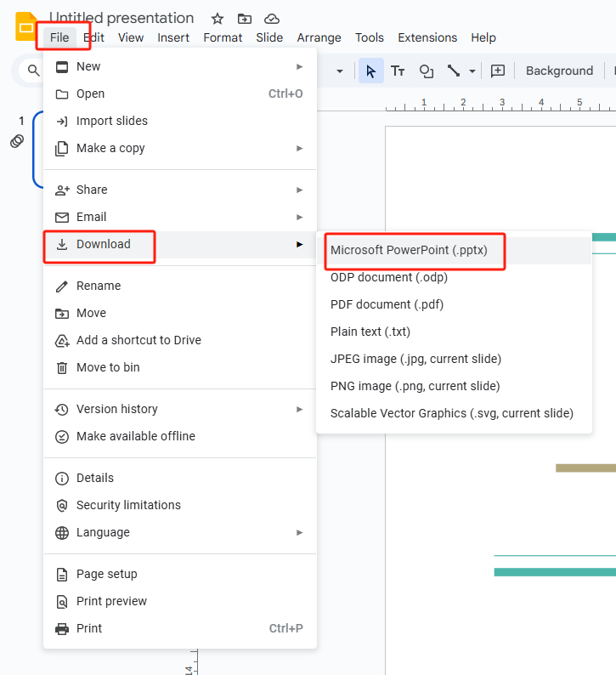This screenshot has width=616, height=675.
Task: Select the line tool
Action: coord(454,71)
